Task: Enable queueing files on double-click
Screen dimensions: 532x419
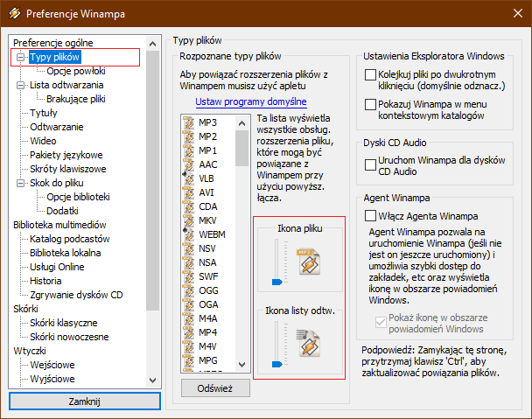Action: (370, 74)
